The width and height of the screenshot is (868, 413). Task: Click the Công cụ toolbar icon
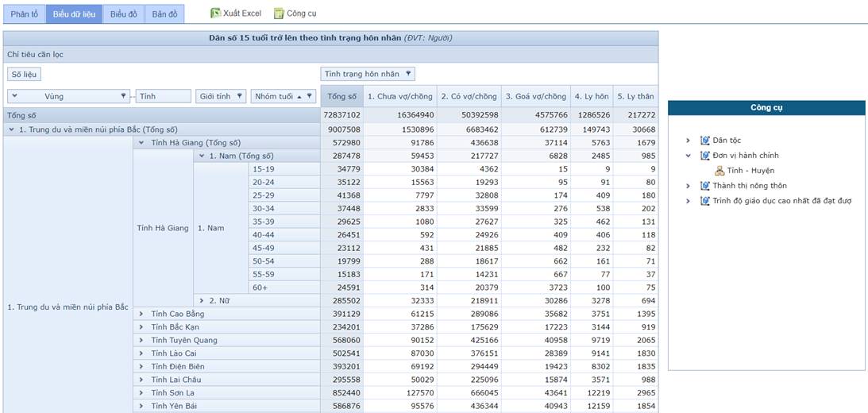click(x=279, y=14)
